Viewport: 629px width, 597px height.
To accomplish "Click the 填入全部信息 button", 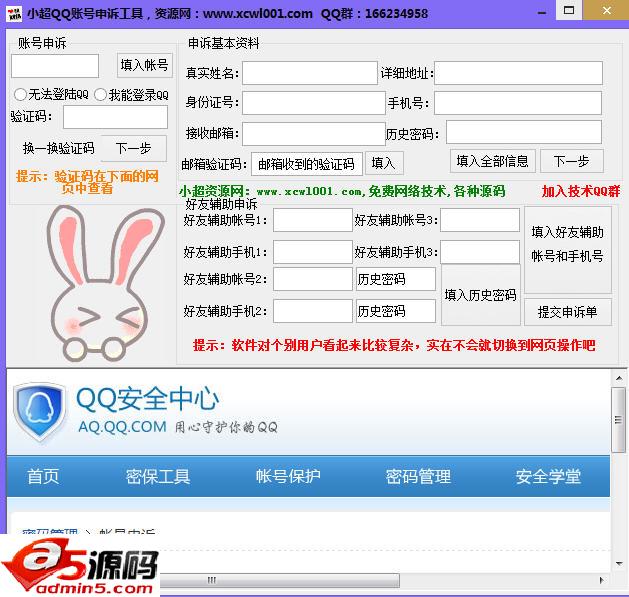I will click(x=492, y=161).
